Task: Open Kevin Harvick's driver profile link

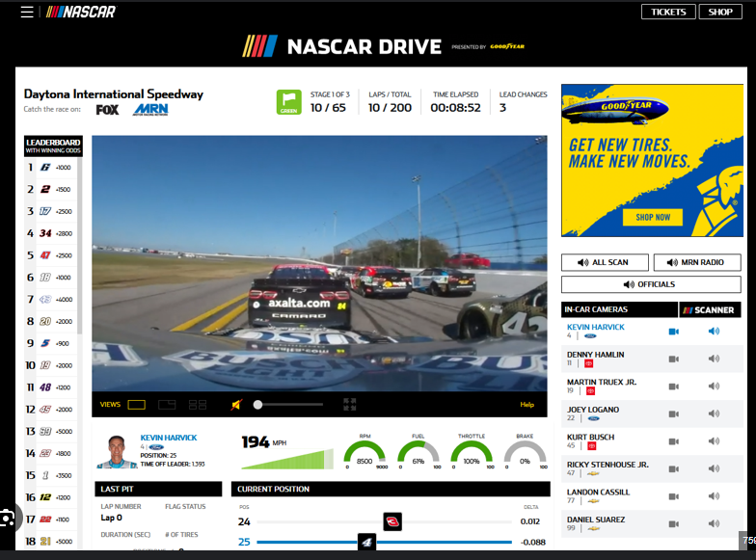Action: 169,438
